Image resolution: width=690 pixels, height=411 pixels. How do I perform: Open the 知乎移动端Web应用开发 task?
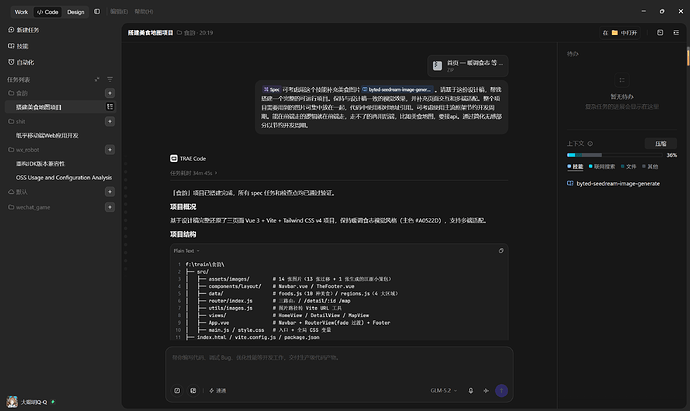(47, 136)
